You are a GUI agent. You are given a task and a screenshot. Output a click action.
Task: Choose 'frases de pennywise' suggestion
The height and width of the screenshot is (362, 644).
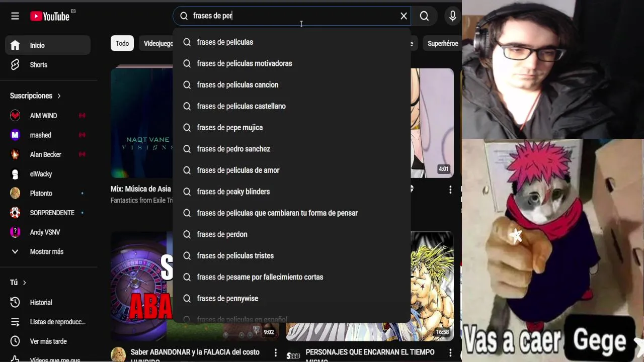click(292, 299)
